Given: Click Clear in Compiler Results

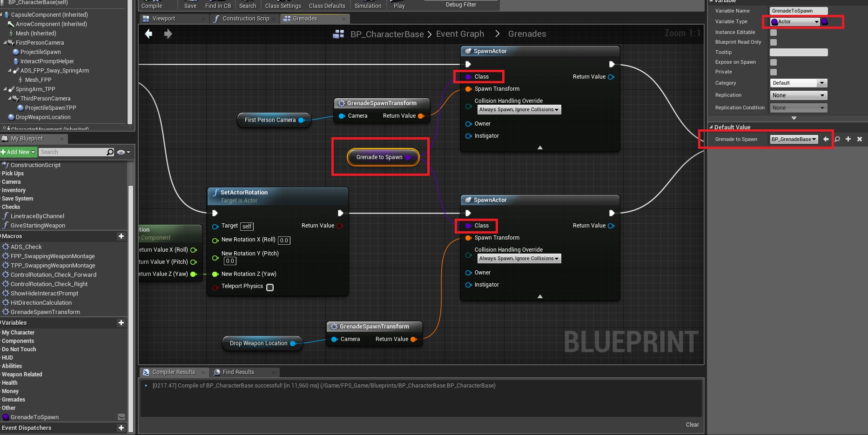Looking at the screenshot, I should [692, 425].
